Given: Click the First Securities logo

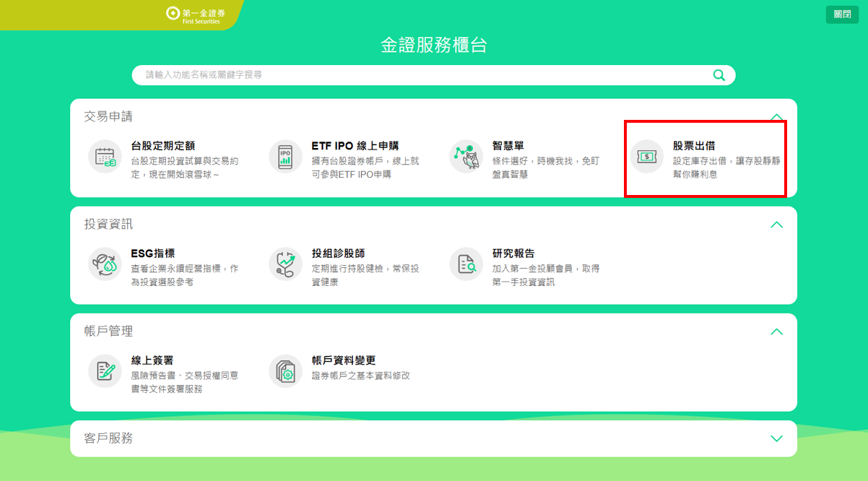Looking at the screenshot, I should pyautogui.click(x=194, y=15).
